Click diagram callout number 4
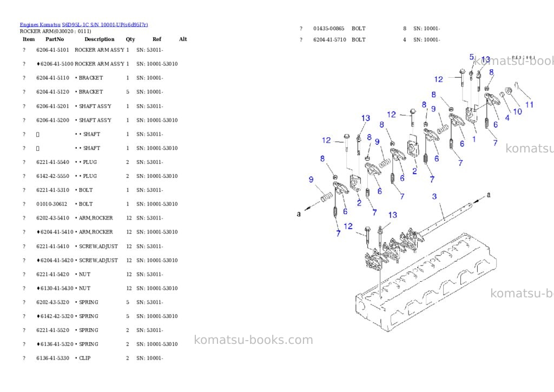 [x=507, y=118]
